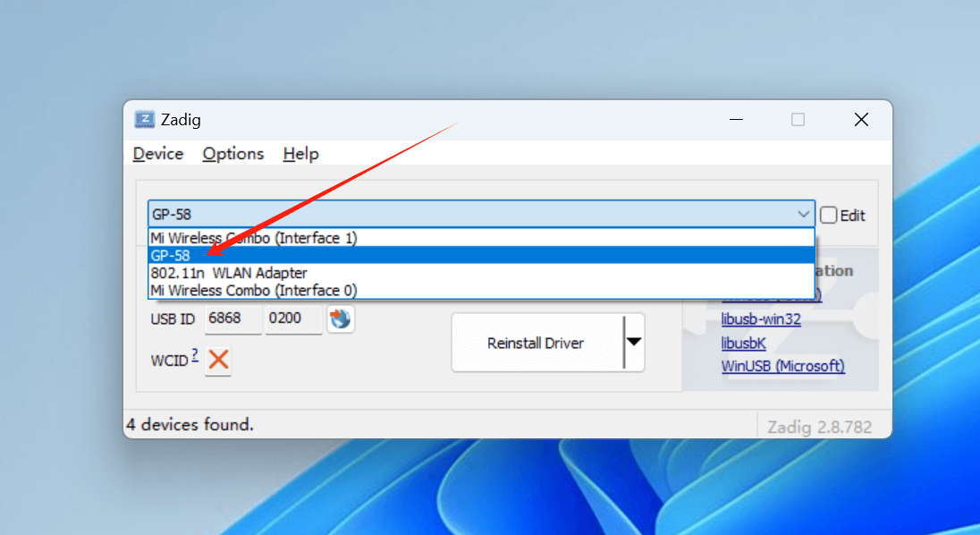This screenshot has width=980, height=535.
Task: Select Mi Wireless Combo (Interface 0) in list
Action: tap(481, 290)
